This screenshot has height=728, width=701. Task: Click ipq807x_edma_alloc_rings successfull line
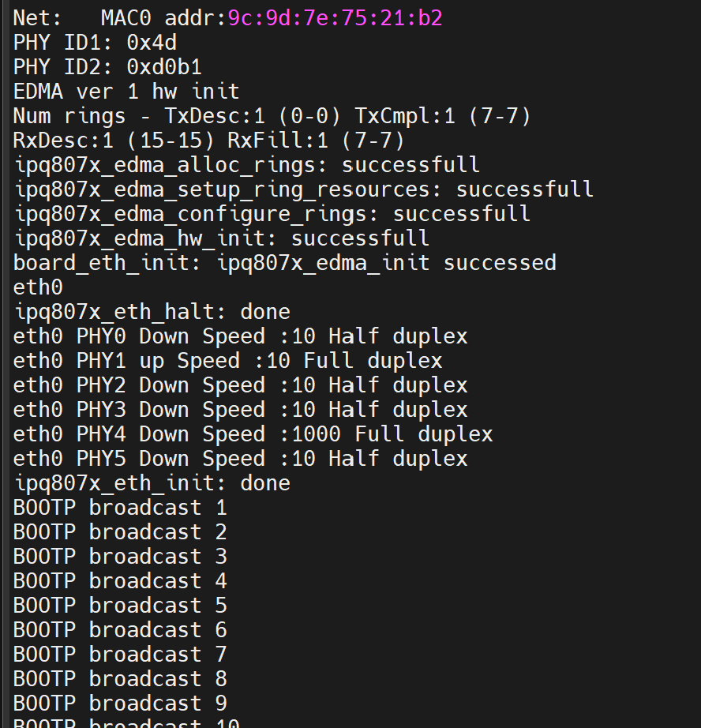246,165
